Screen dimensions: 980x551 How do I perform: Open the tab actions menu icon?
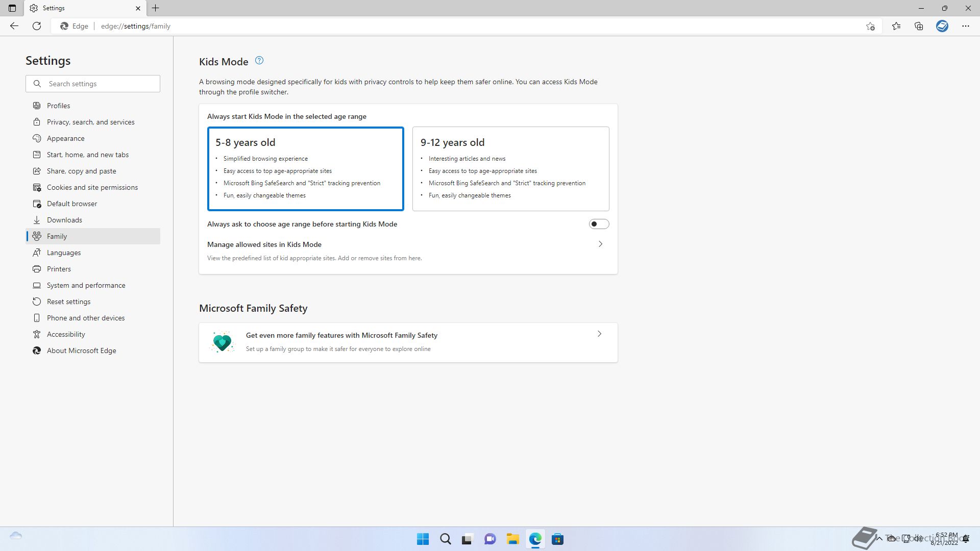(x=12, y=8)
